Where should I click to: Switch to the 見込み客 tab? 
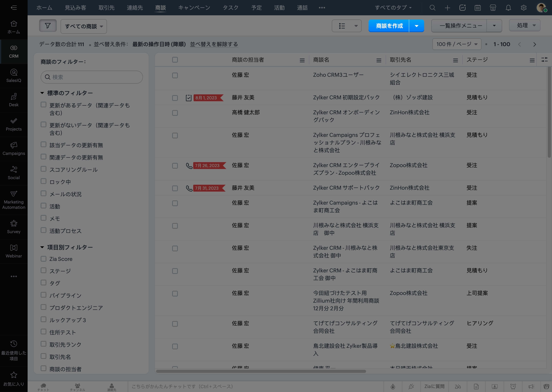click(75, 8)
